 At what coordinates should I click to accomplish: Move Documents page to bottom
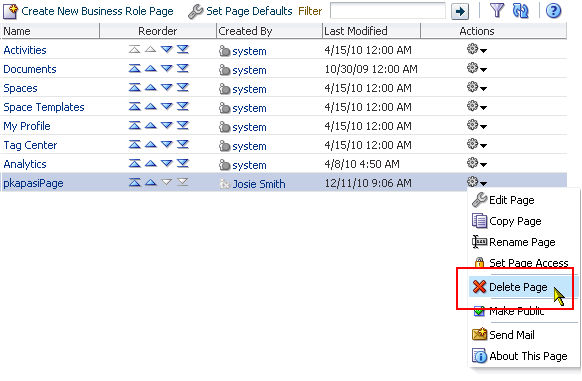tap(183, 68)
